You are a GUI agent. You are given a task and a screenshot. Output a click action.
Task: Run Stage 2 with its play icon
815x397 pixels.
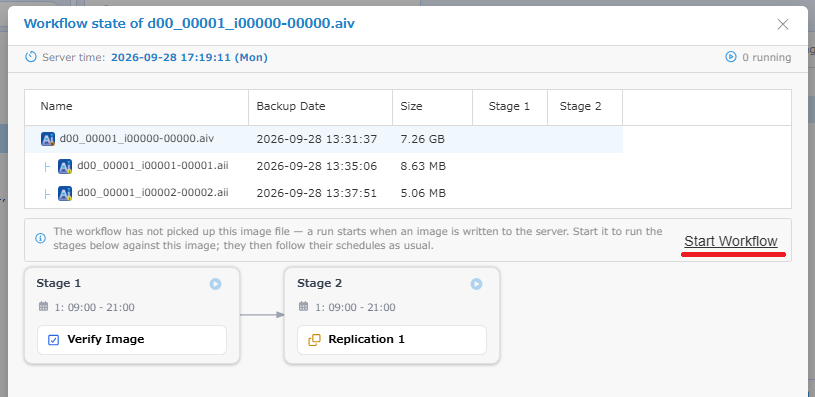coord(476,284)
